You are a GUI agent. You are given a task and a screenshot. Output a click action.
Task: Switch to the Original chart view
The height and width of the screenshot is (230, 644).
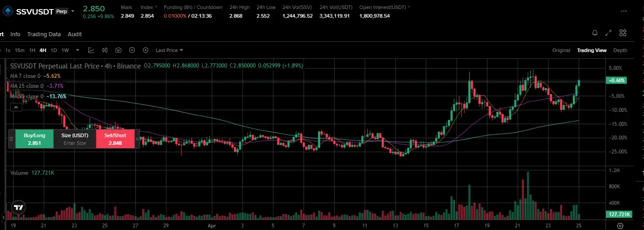(561, 50)
